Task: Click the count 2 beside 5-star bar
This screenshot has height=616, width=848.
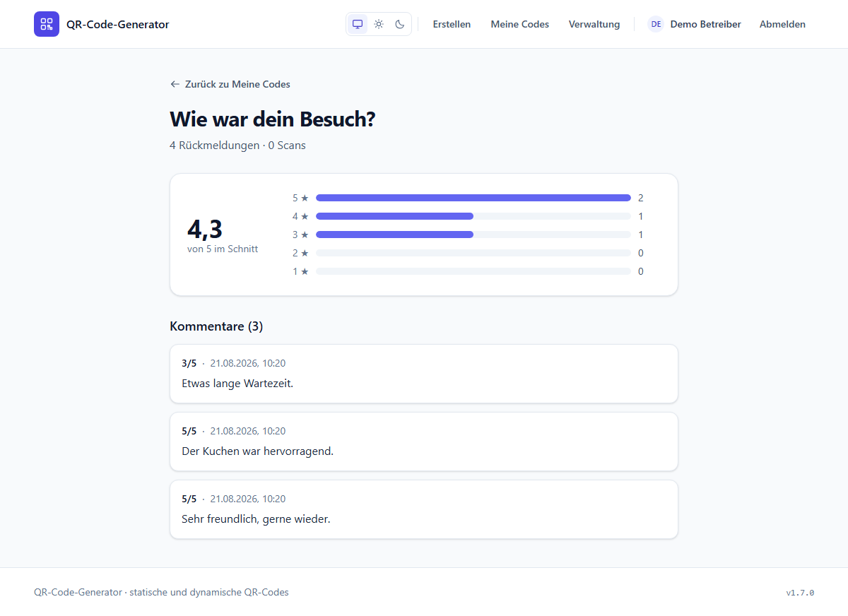Action: (x=641, y=198)
